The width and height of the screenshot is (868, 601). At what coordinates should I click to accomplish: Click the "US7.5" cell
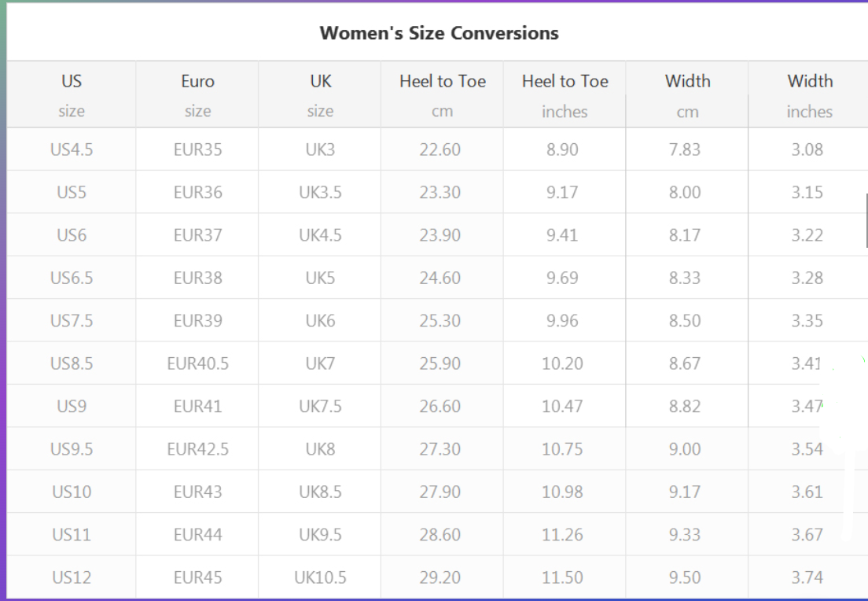pyautogui.click(x=72, y=321)
